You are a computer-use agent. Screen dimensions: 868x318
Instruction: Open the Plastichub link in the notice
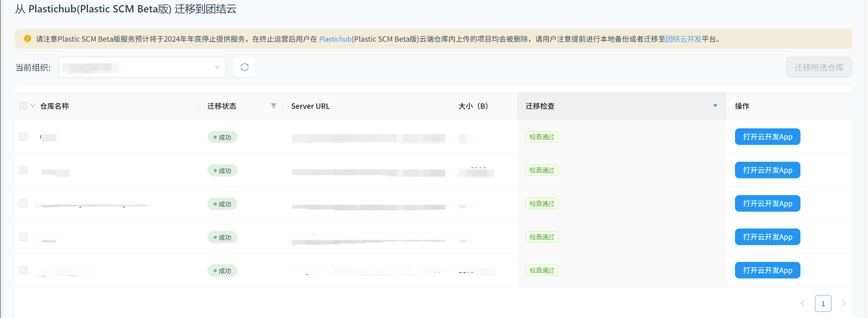point(335,39)
